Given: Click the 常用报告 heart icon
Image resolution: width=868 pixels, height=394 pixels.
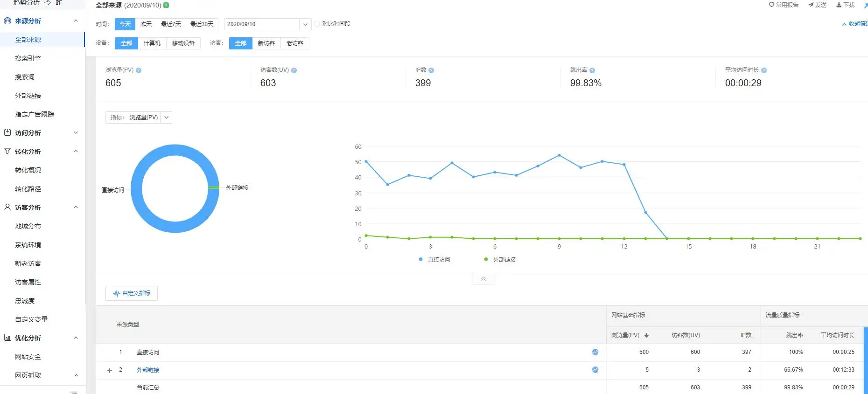Looking at the screenshot, I should (x=771, y=5).
